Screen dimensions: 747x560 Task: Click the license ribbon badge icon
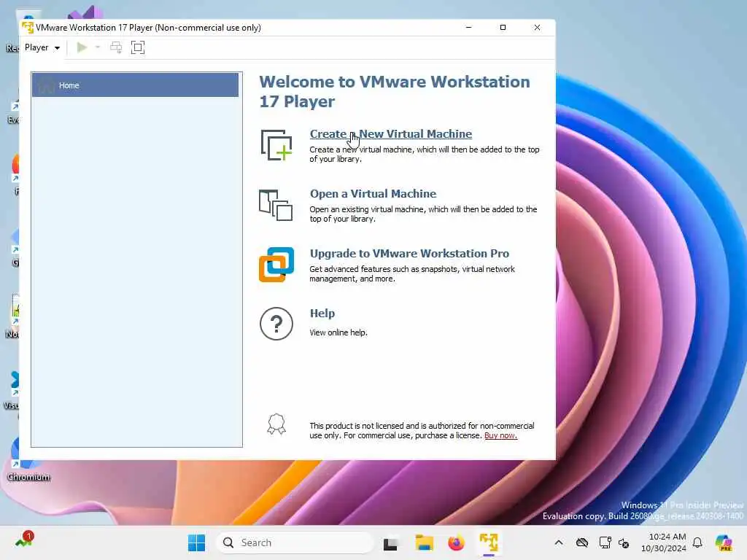(x=276, y=424)
